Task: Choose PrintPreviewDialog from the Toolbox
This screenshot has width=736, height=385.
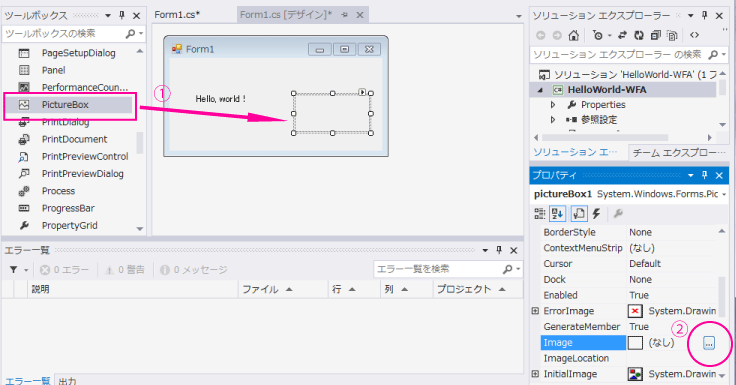Action: (x=83, y=174)
